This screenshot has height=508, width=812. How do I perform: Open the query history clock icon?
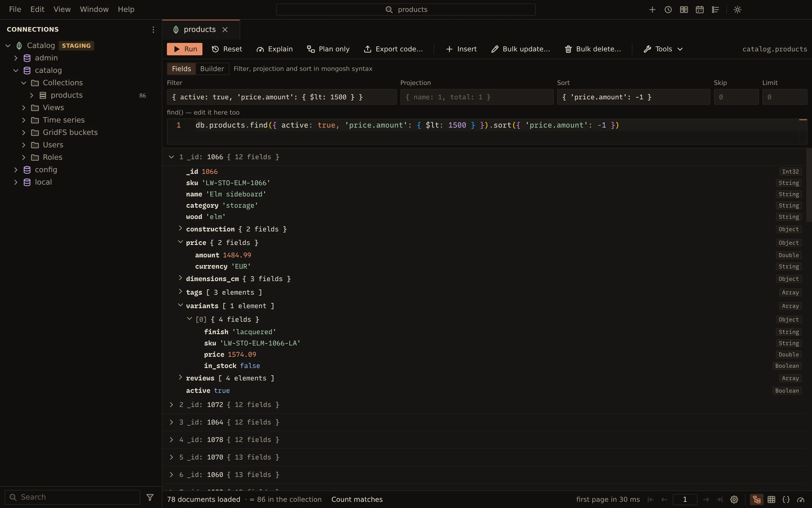click(x=668, y=10)
